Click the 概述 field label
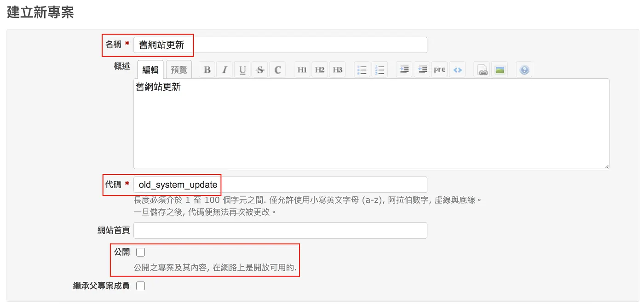Image resolution: width=644 pixels, height=304 pixels. pos(122,66)
